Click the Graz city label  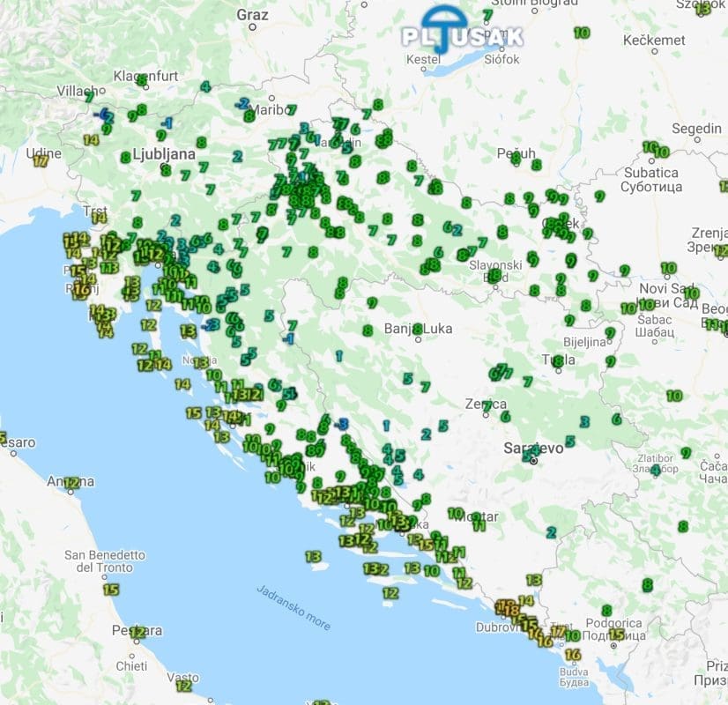click(252, 14)
